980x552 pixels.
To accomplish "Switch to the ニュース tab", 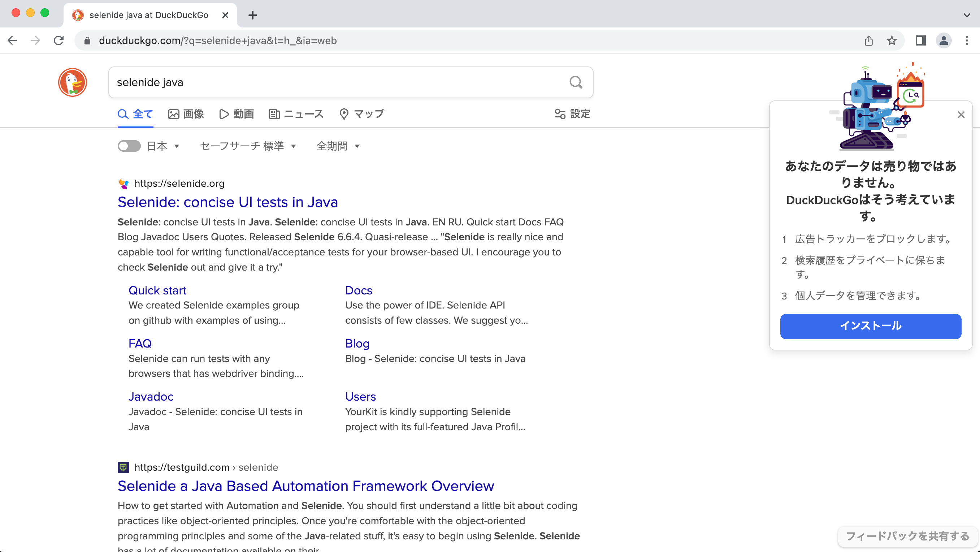I will point(296,114).
